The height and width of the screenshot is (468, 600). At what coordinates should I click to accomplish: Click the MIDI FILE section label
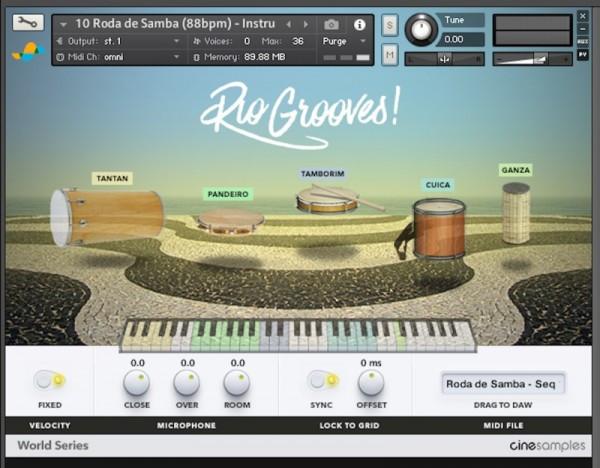tap(504, 425)
